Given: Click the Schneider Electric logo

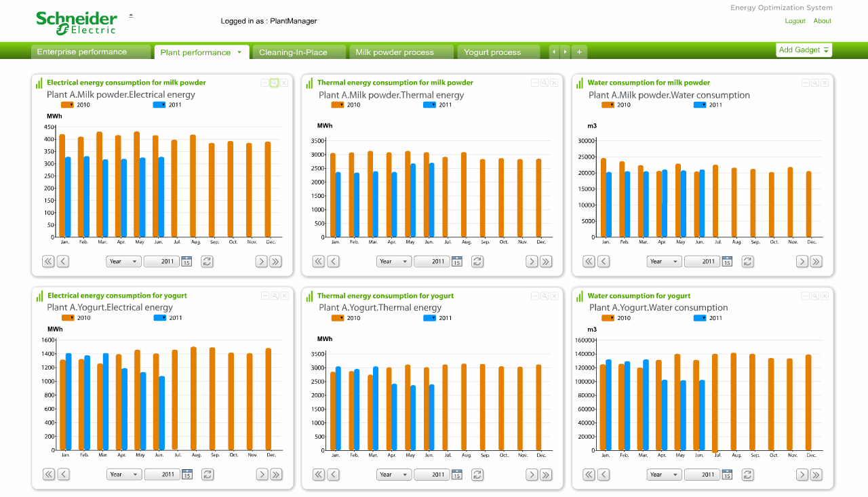Looking at the screenshot, I should pyautogui.click(x=77, y=22).
